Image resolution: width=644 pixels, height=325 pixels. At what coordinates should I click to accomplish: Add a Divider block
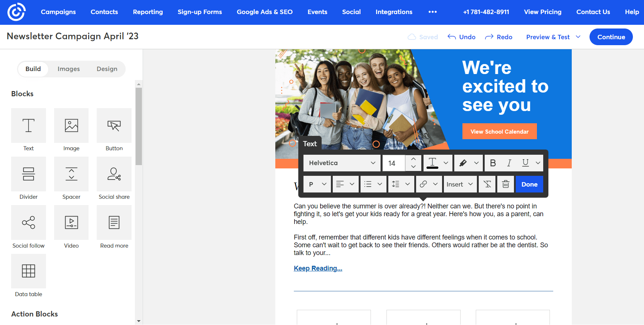[x=29, y=174]
